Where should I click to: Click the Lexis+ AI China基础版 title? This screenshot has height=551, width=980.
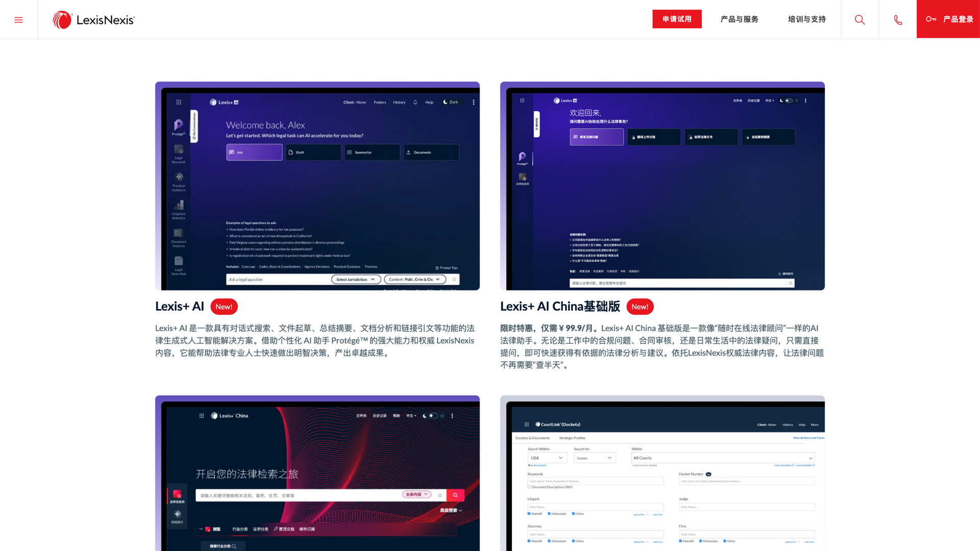pyautogui.click(x=560, y=306)
